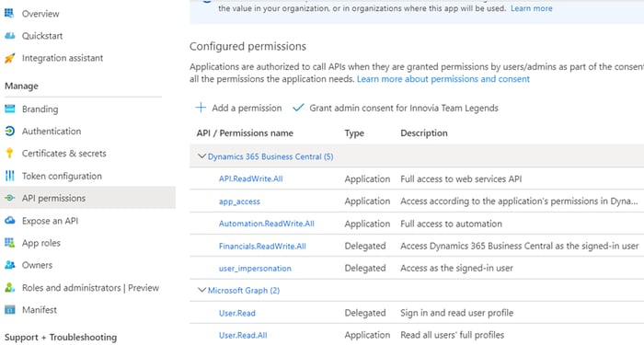
Task: Open the Manifest editor
Action: (40, 310)
